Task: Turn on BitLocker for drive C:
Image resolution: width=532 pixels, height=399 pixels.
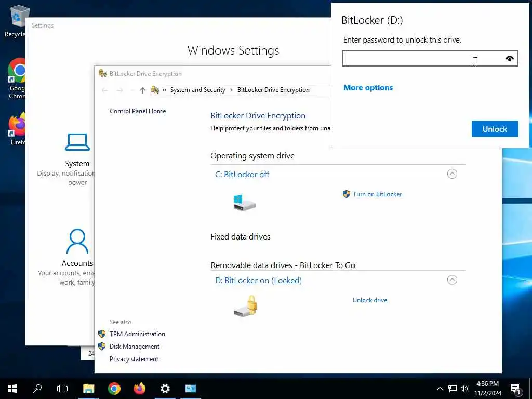Action: coord(377,194)
